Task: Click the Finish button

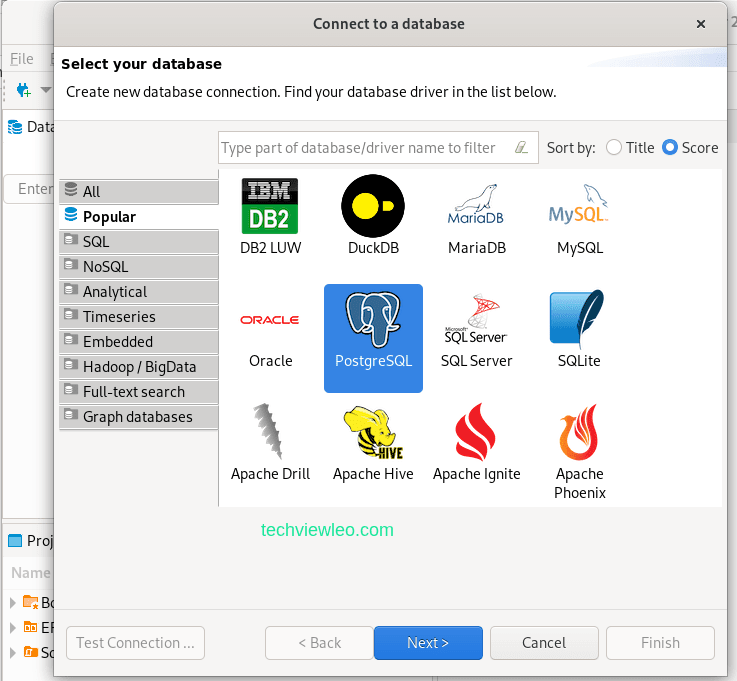Action: [660, 642]
